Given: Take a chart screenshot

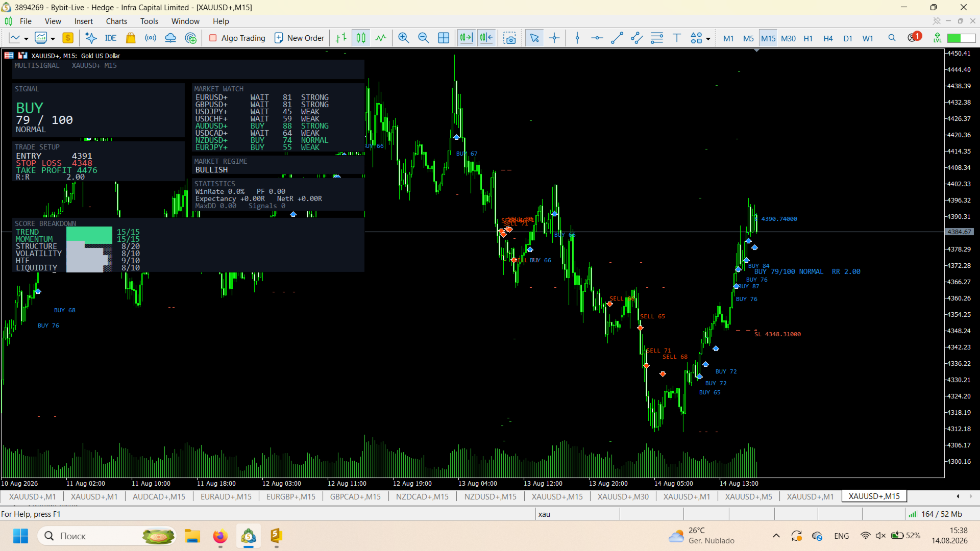Looking at the screenshot, I should coord(509,38).
